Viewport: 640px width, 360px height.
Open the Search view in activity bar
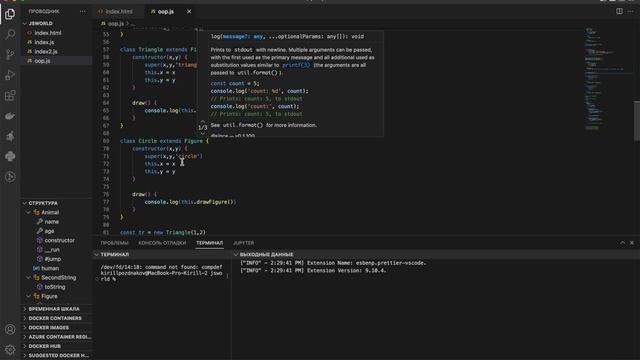[x=10, y=34]
